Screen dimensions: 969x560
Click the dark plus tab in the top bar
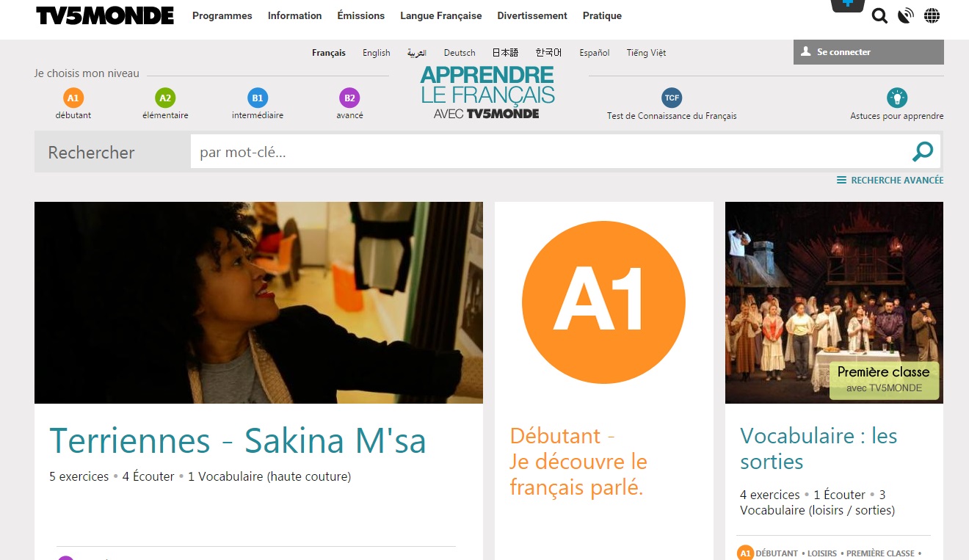click(848, 5)
